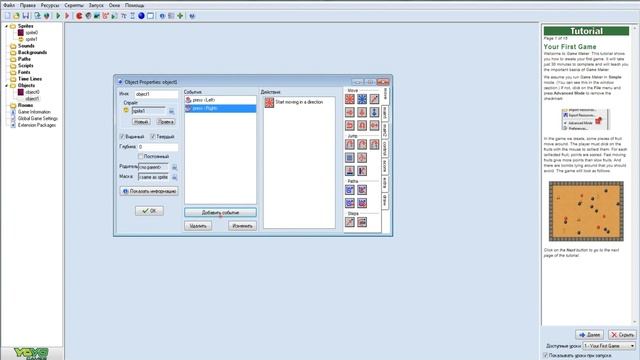Click the New game toolbar icon

coord(7,16)
